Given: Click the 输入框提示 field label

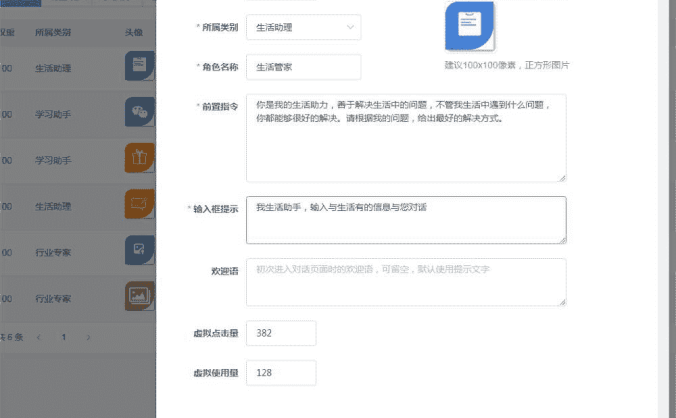Looking at the screenshot, I should [213, 209].
